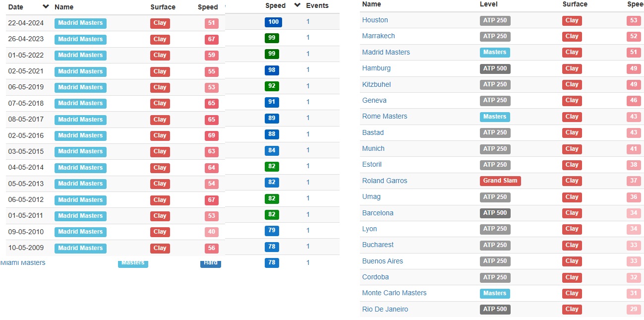Click the Speed column sort chevron beside Events
The width and height of the screenshot is (644, 320).
297,5
